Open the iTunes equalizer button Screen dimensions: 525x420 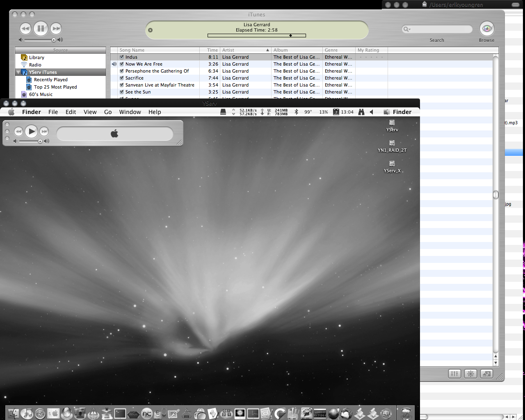(454, 374)
